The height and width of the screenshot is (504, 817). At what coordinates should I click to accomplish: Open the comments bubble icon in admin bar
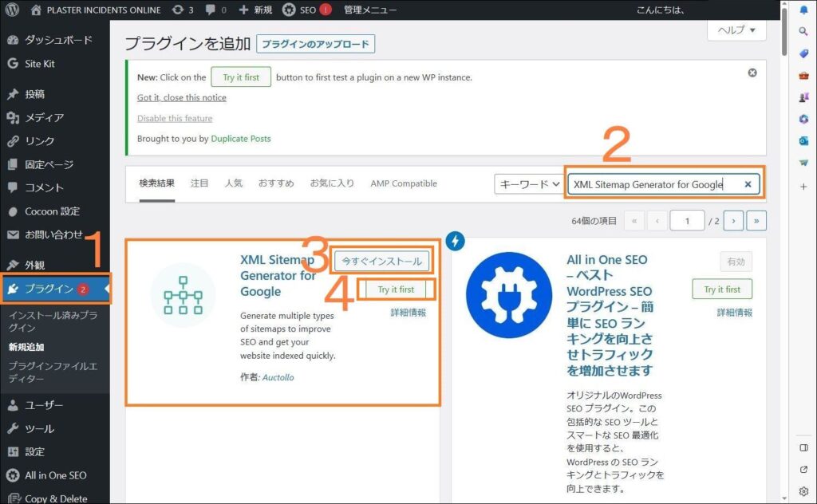[x=215, y=10]
